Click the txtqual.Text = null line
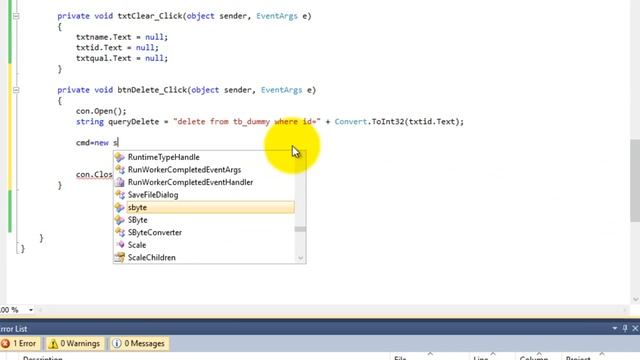 tap(122, 58)
